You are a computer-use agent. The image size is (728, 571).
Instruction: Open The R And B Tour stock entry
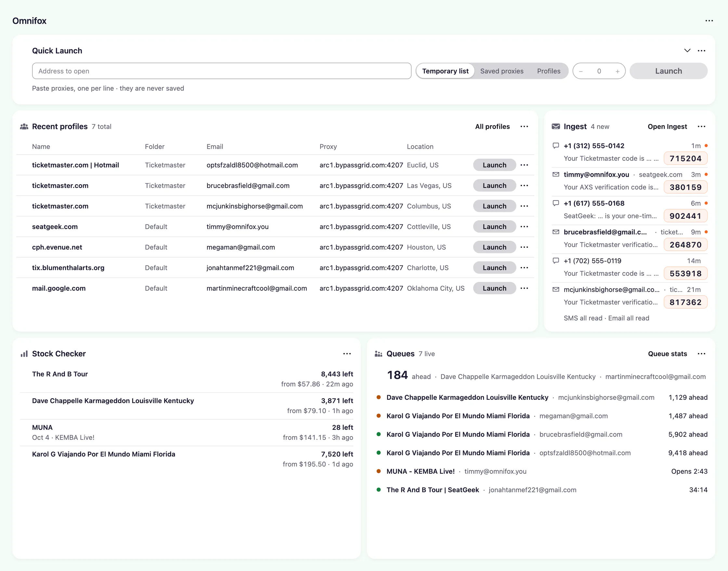(186, 379)
